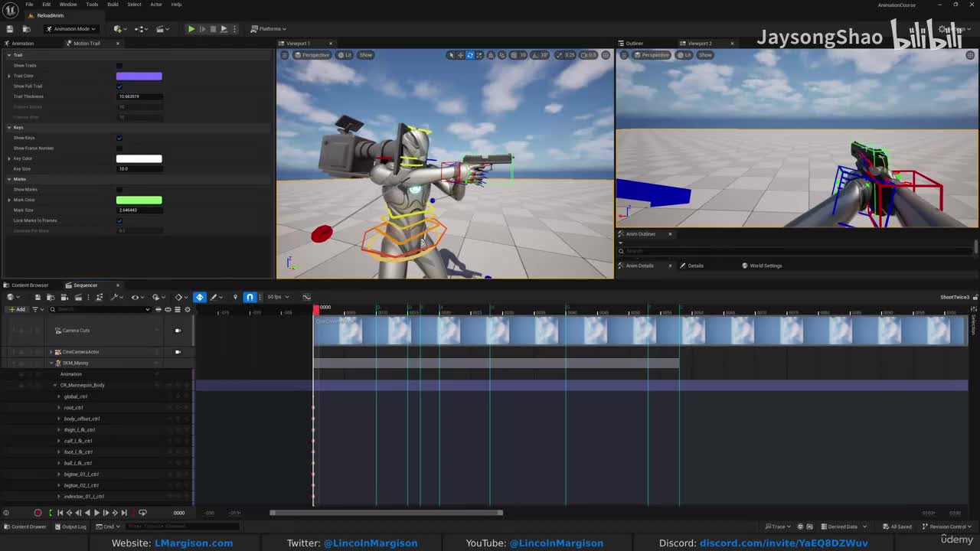980x551 pixels.
Task: Open the curve editor icon in Sequencer
Action: pyautogui.click(x=306, y=297)
